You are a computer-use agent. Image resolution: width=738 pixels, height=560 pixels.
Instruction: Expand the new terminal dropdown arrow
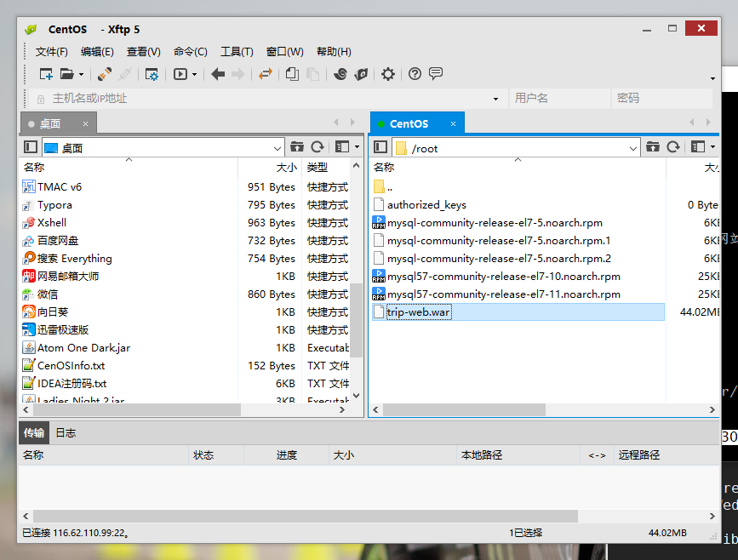pos(194,74)
